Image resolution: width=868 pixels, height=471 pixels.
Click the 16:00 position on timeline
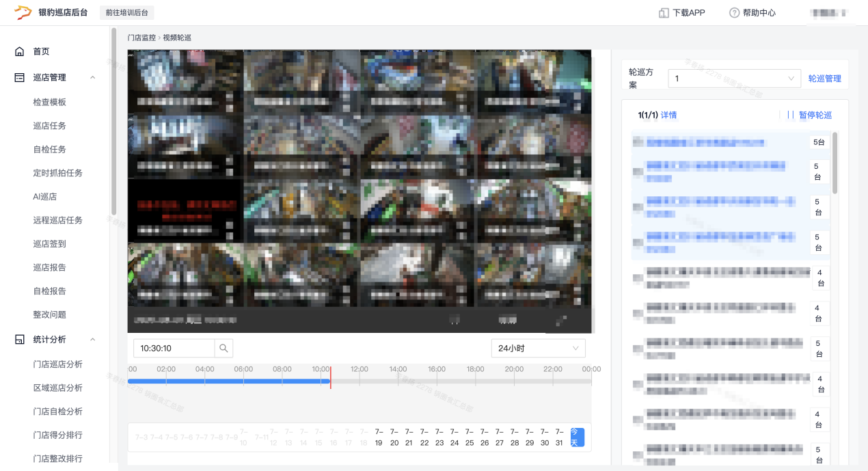[x=437, y=381]
